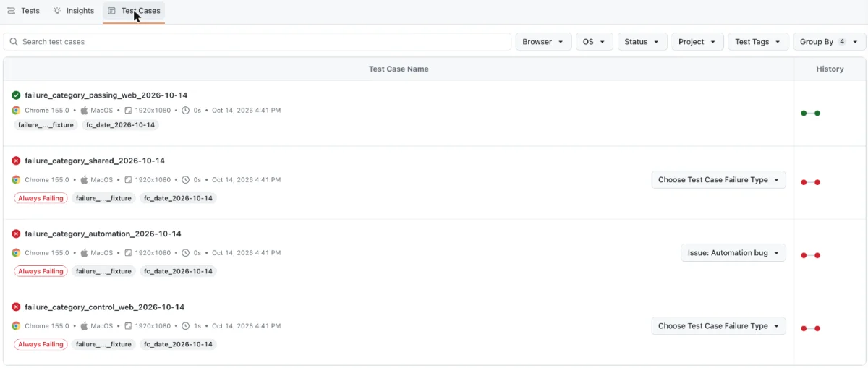Viewport: 868px width, 368px height.
Task: View red history dots for automation test
Action: 810,255
